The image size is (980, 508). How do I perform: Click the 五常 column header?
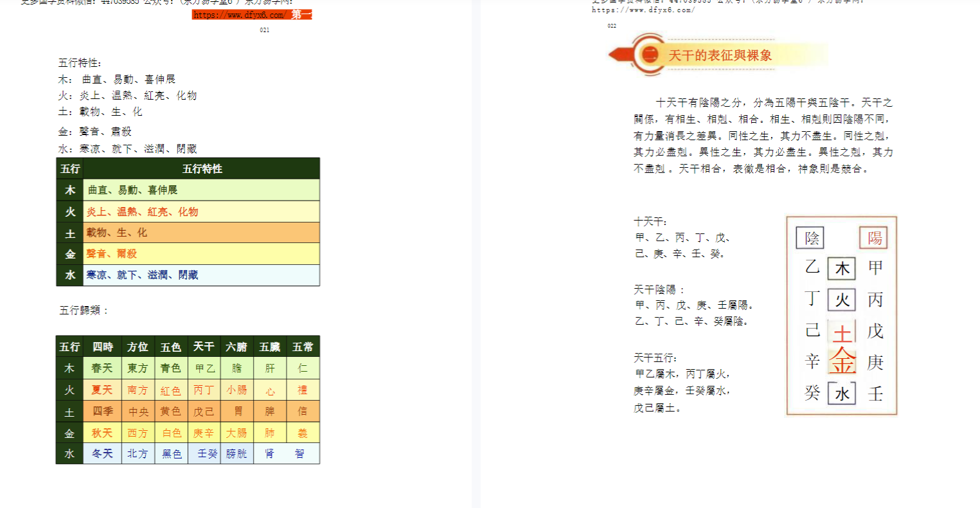coord(303,347)
